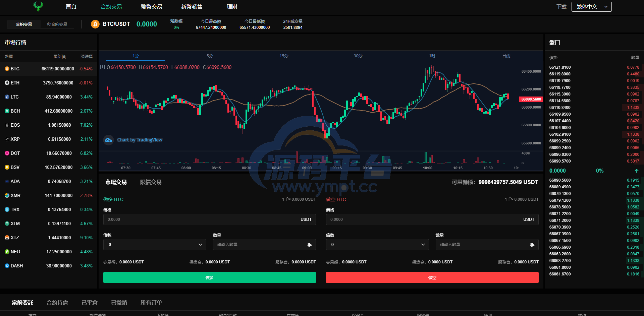Switch to 市場交易 order tab
This screenshot has width=644, height=316.
coord(116,182)
